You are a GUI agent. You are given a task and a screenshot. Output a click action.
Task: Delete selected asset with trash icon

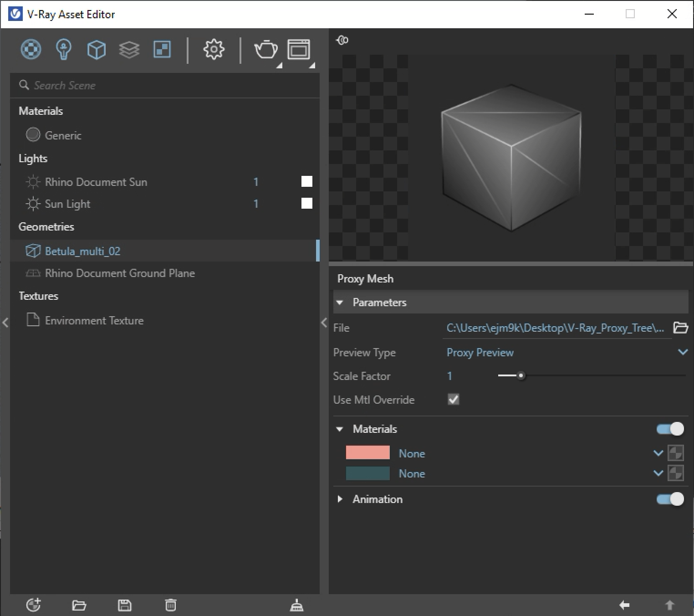(170, 605)
